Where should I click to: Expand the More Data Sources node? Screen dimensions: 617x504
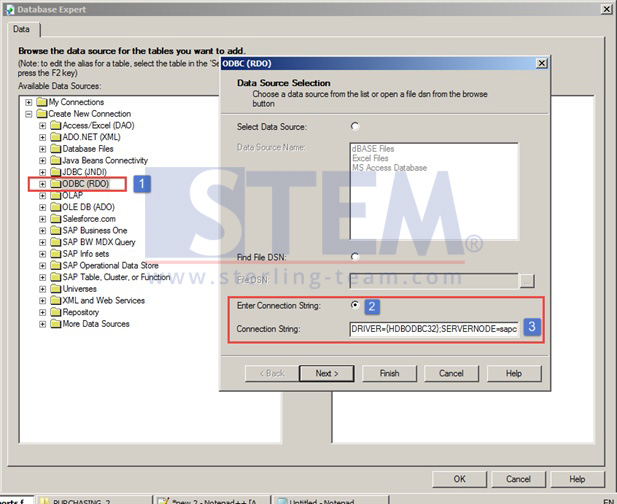click(x=42, y=324)
